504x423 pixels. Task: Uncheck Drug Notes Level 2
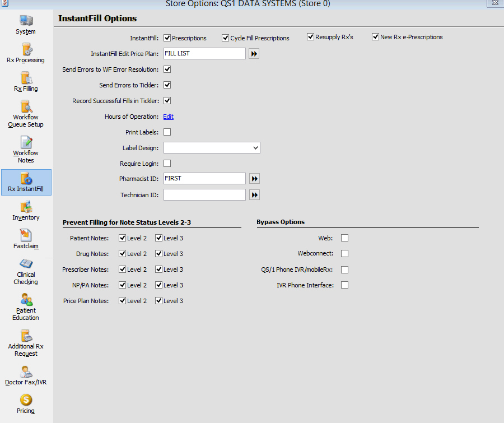coord(122,253)
